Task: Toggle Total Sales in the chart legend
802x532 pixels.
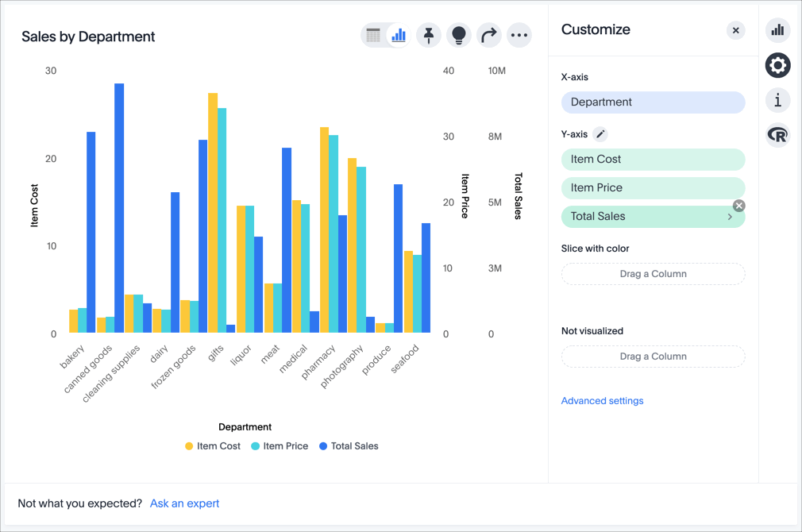Action: (348, 445)
